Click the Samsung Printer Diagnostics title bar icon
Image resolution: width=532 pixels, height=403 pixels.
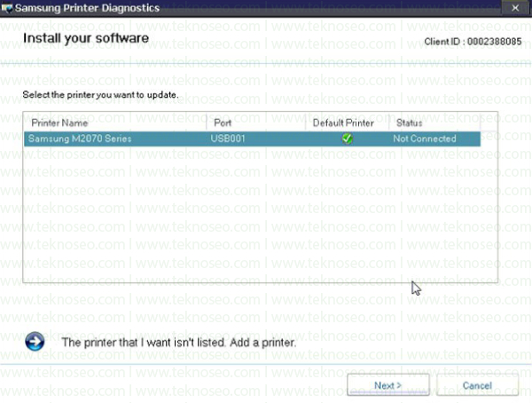click(7, 8)
